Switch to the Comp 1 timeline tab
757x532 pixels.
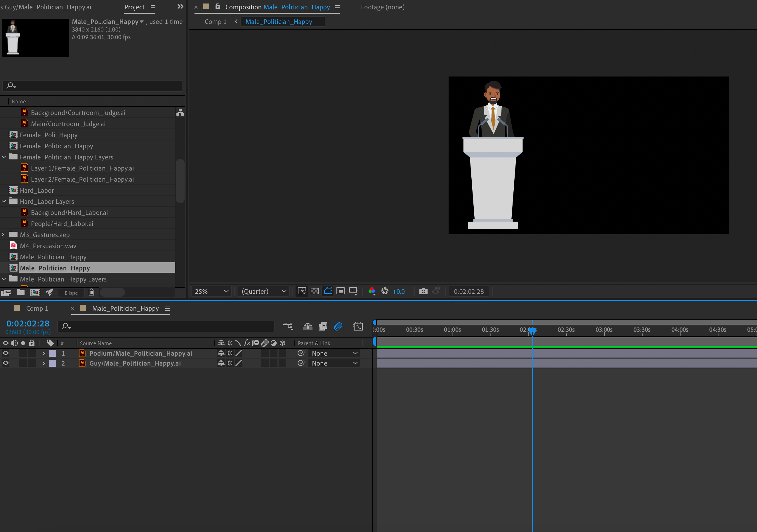click(37, 308)
